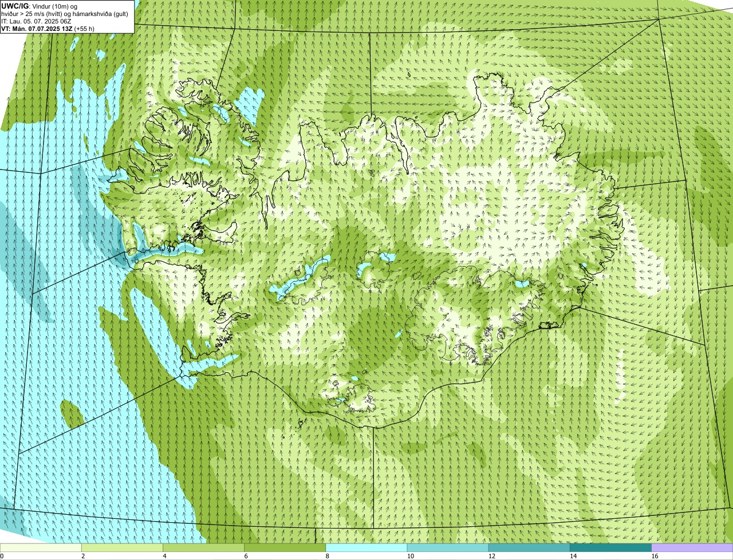Click the olive green 6–8 legend swatch
Screen dimensions: 733x560
coord(285,547)
